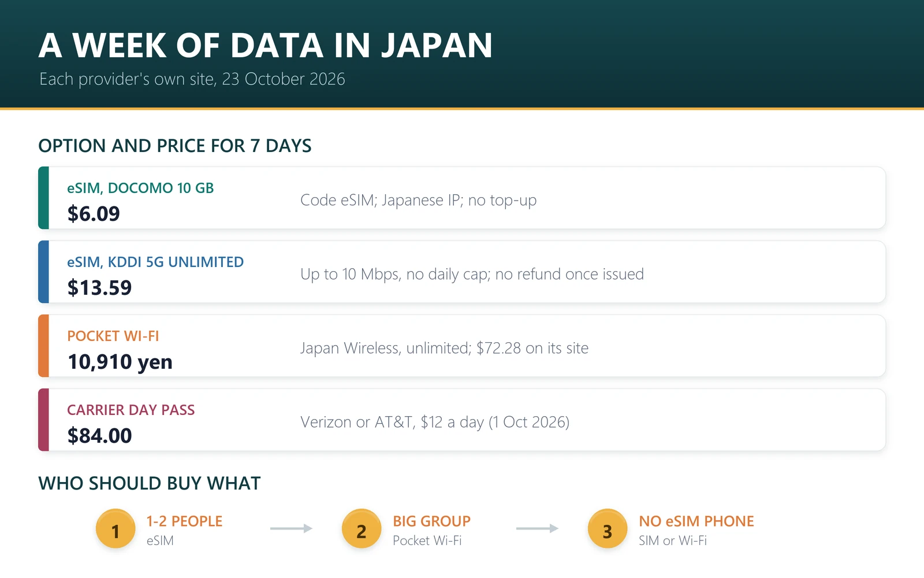This screenshot has width=924, height=578.
Task: Select the "Verizon or AT&T, $12 a day" note
Action: coord(392,422)
